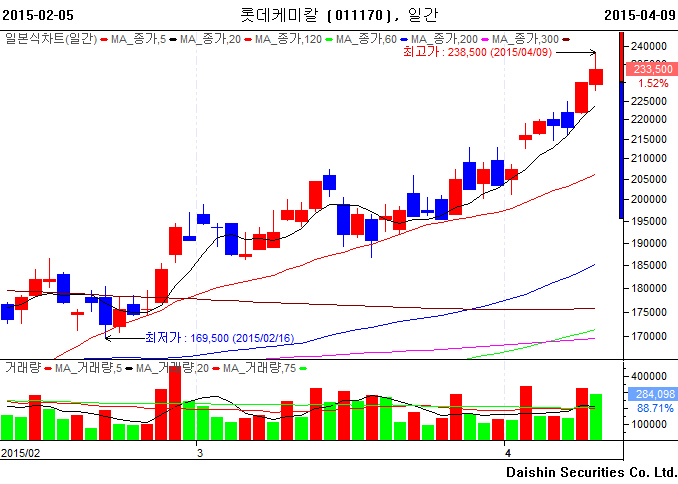Image resolution: width=678 pixels, height=484 pixels.
Task: Click the 100000 volume axis label
Action: pos(649,425)
